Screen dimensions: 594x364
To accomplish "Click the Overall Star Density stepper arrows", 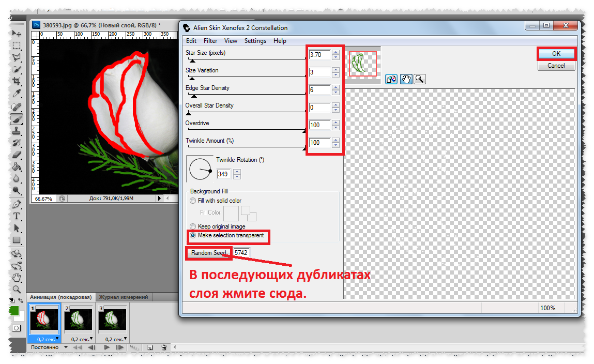I will click(336, 108).
